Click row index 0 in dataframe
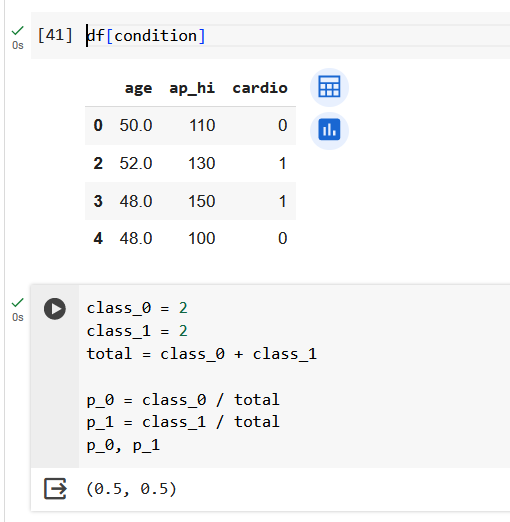Image resolution: width=510 pixels, height=522 pixels. click(98, 125)
